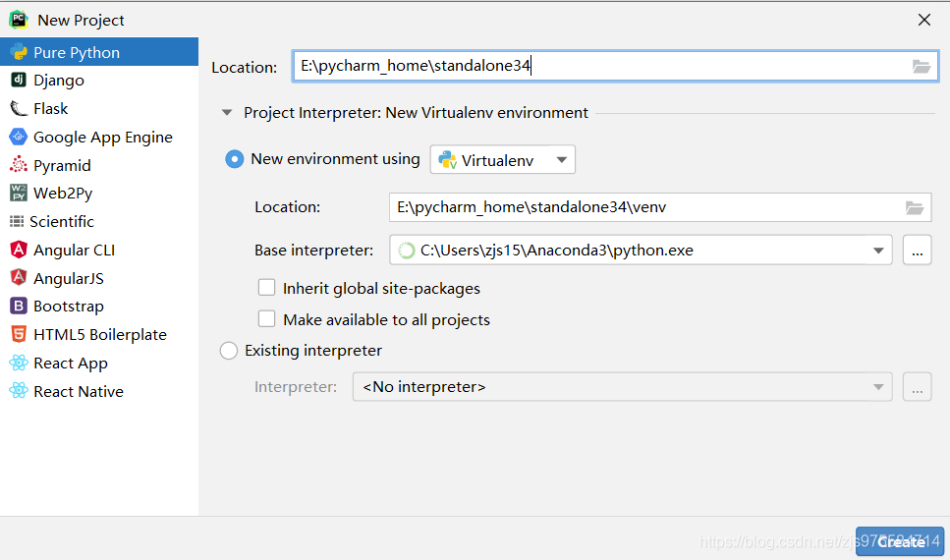
Task: Click ellipsis button beside Interpreter dropdown
Action: tap(918, 387)
